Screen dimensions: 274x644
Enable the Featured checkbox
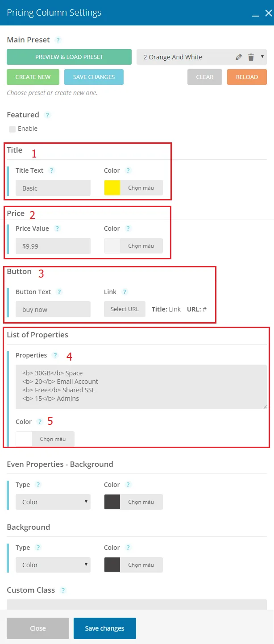pos(12,129)
